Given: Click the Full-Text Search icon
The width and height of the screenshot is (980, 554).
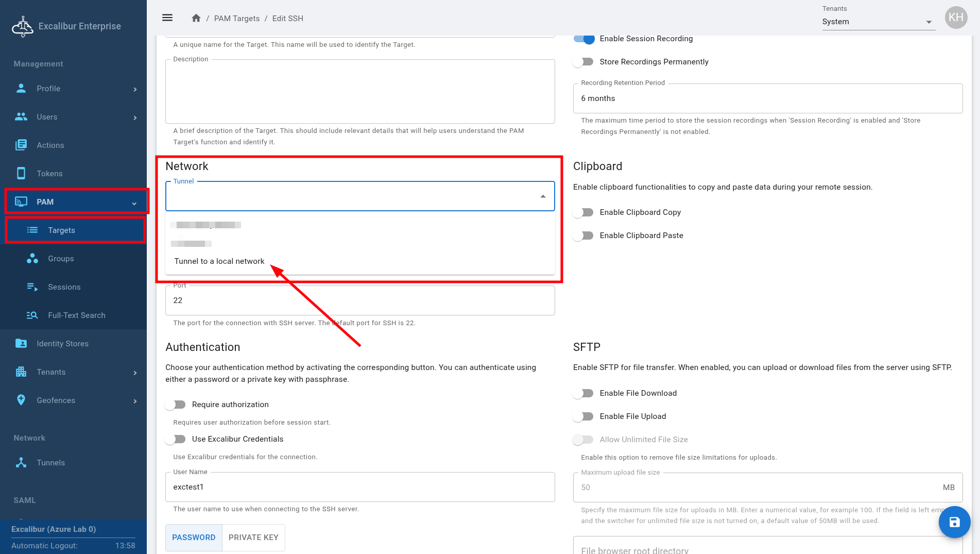Looking at the screenshot, I should (32, 315).
